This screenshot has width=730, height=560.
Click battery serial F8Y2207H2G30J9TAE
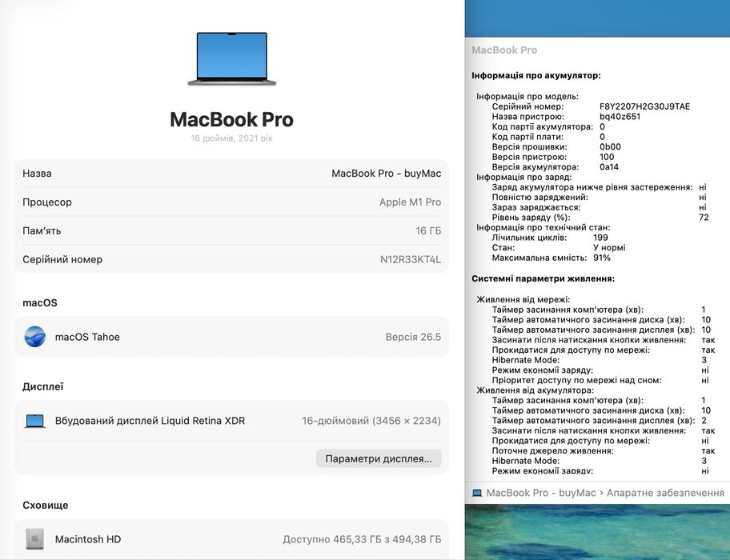pyautogui.click(x=645, y=106)
